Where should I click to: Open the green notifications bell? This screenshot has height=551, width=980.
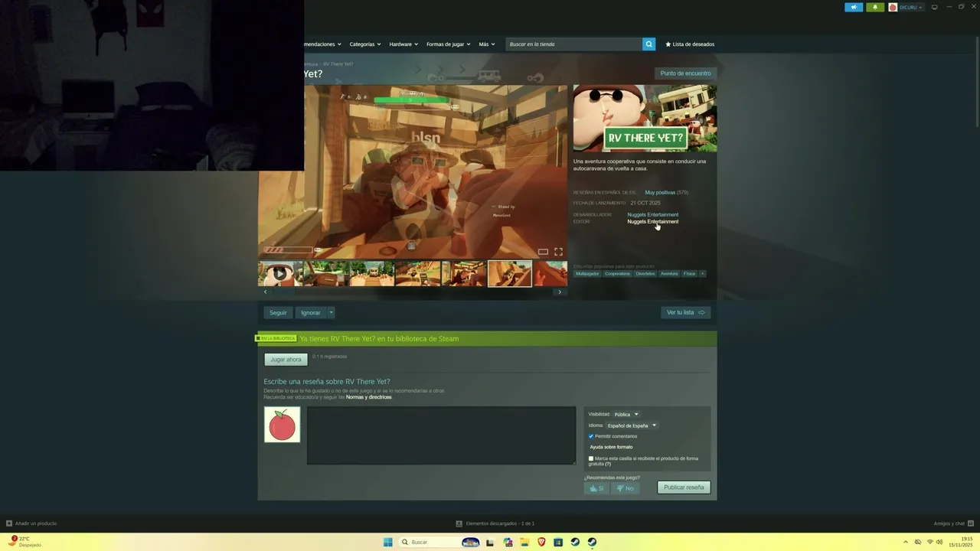point(875,7)
